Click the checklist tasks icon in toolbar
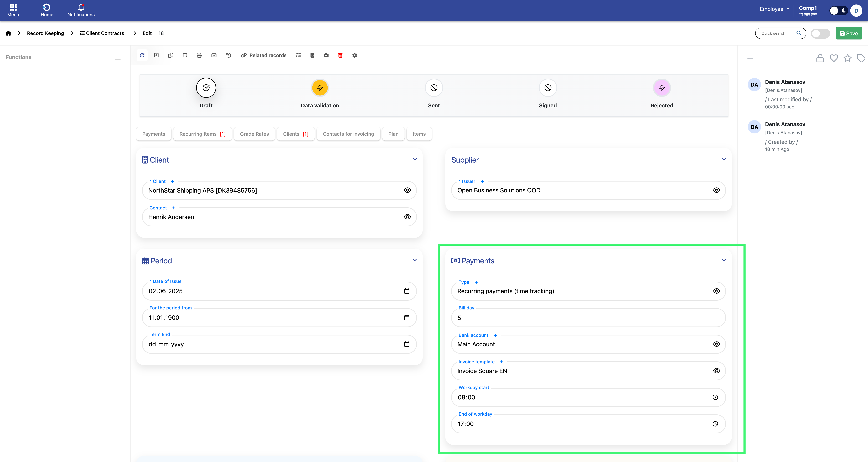This screenshot has width=868, height=462. click(298, 55)
